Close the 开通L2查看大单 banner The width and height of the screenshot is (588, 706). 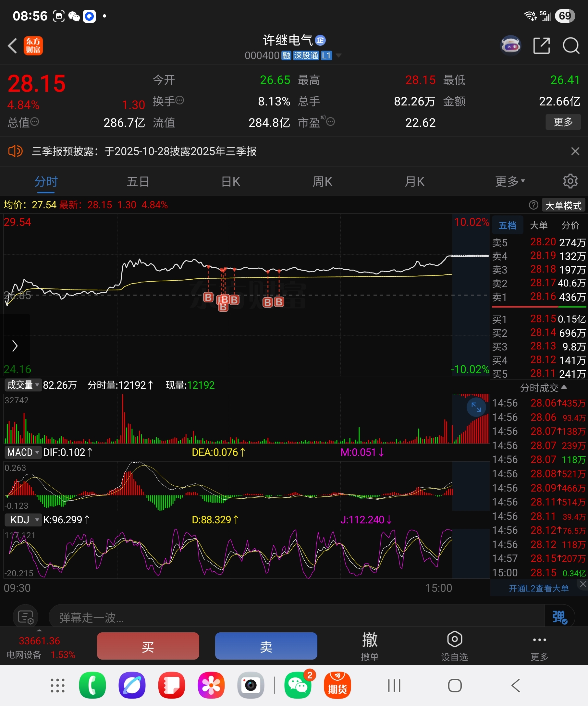click(x=583, y=584)
